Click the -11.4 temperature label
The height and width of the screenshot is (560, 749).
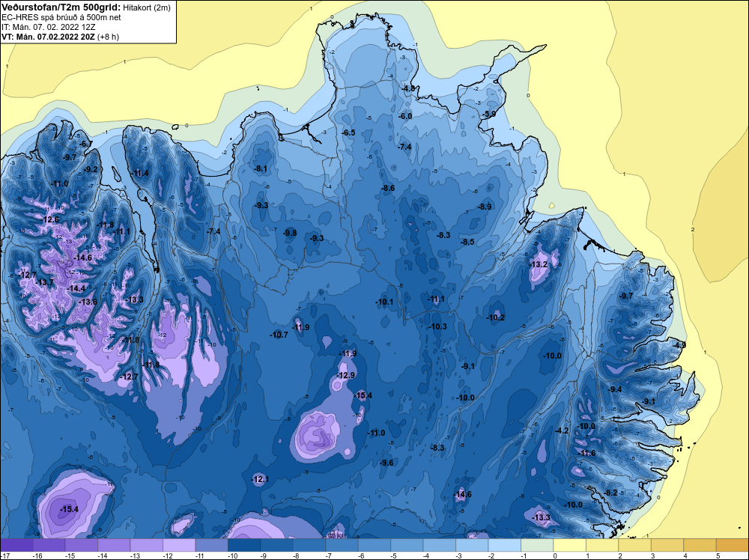pyautogui.click(x=140, y=173)
